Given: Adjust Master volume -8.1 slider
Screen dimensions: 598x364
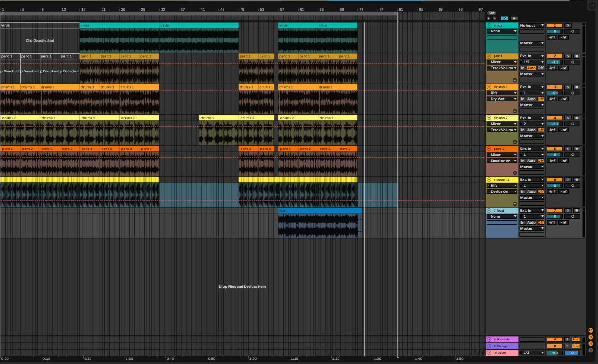Looking at the screenshot, I should [555, 352].
